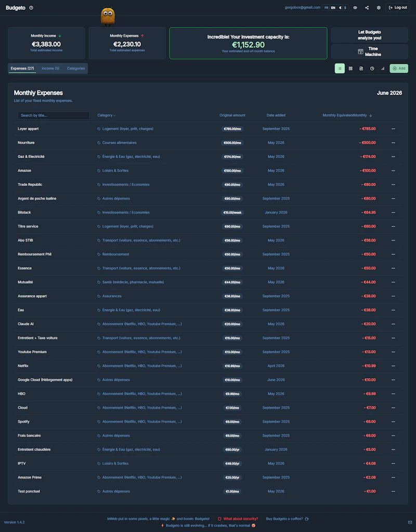Click the green Add button
Viewport: 416px width, 532px height.
[x=399, y=69]
